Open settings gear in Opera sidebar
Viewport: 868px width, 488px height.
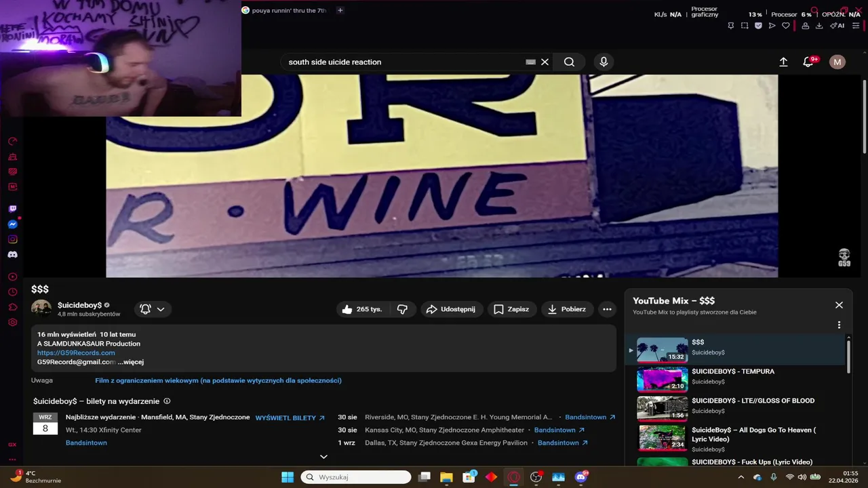[12, 322]
